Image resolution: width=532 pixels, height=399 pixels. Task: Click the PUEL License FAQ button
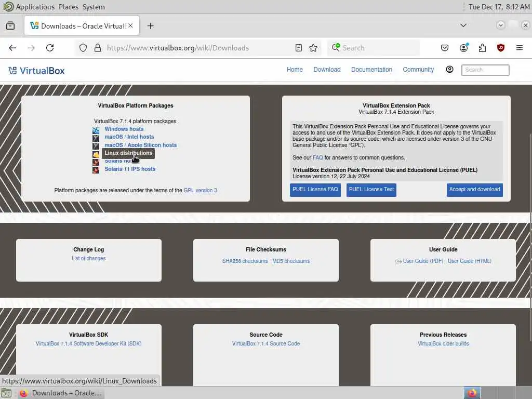tap(315, 190)
